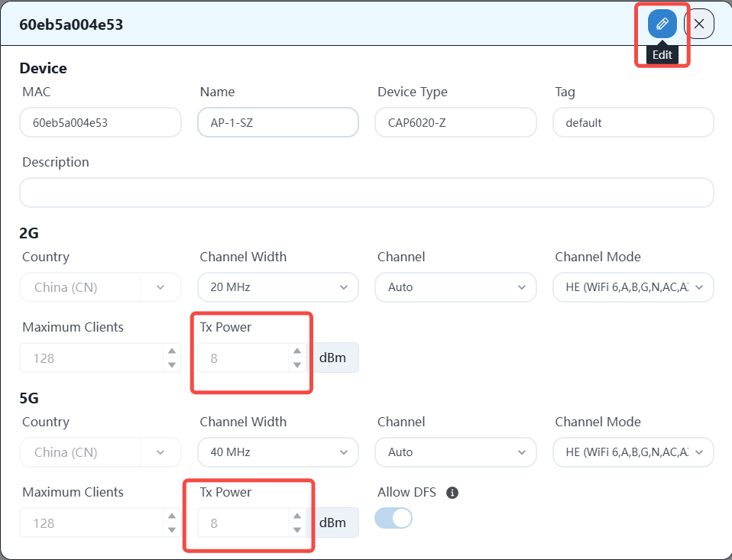The height and width of the screenshot is (560, 732).
Task: Decrease 5G Tx Power with down arrow
Action: coord(297,529)
